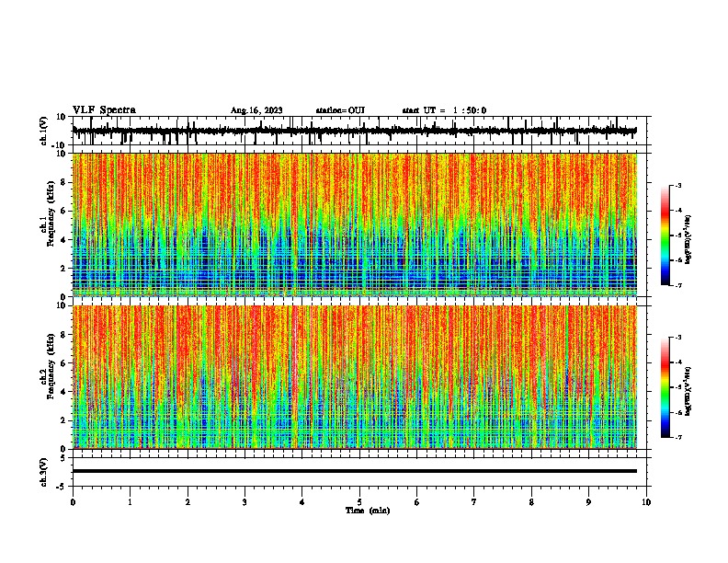Click the Time (min) x-axis label

pyautogui.click(x=368, y=511)
